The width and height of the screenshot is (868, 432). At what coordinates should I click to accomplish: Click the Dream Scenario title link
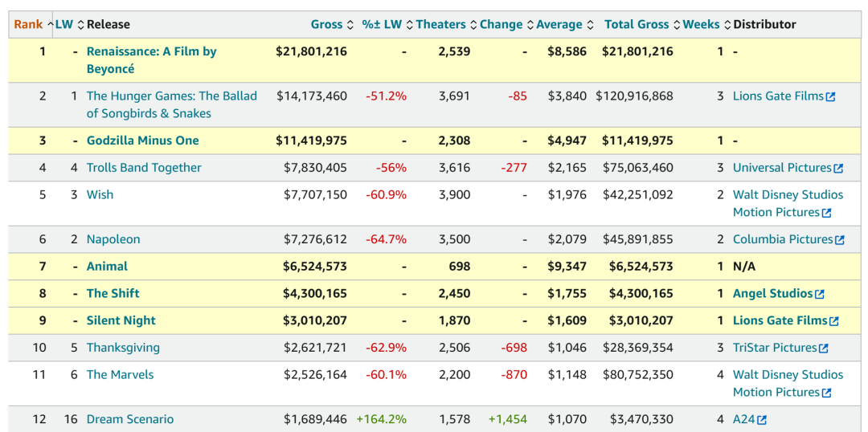(130, 419)
